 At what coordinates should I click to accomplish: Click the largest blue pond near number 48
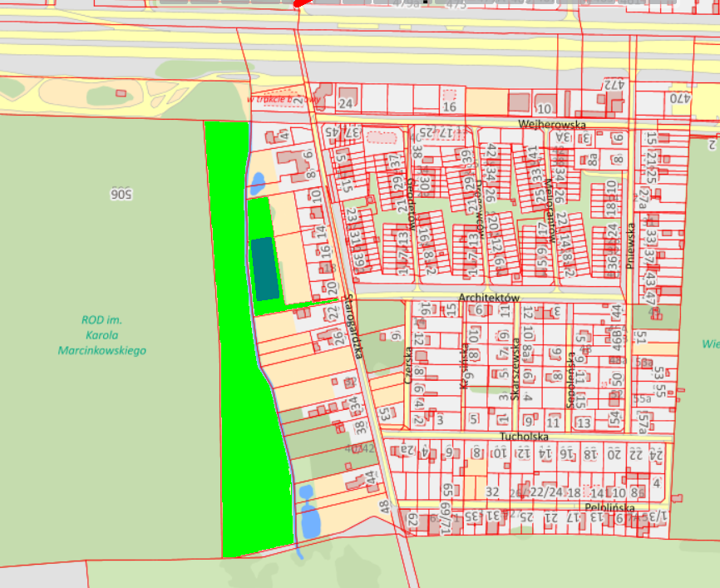(310, 521)
